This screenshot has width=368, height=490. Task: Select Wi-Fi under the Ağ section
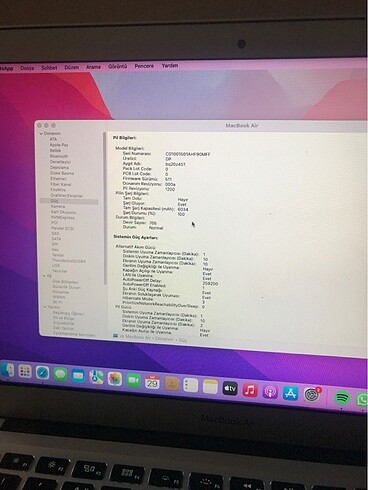[x=57, y=302]
